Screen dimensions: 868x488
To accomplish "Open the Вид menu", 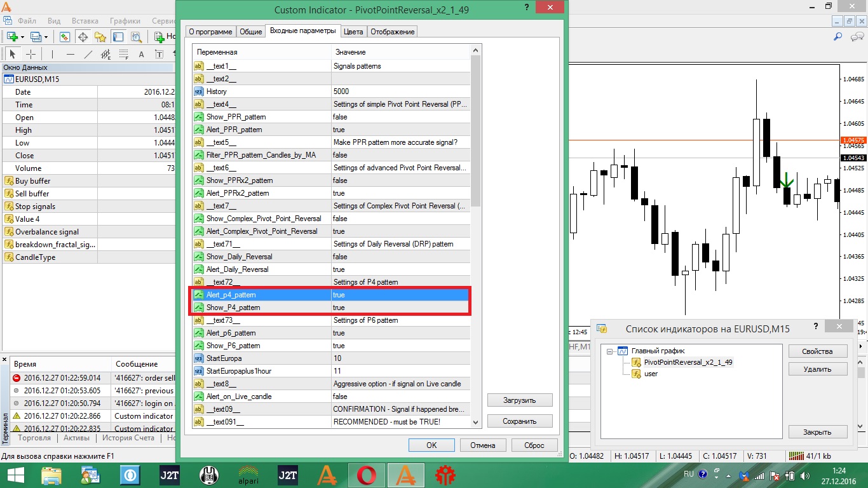I will [x=55, y=20].
